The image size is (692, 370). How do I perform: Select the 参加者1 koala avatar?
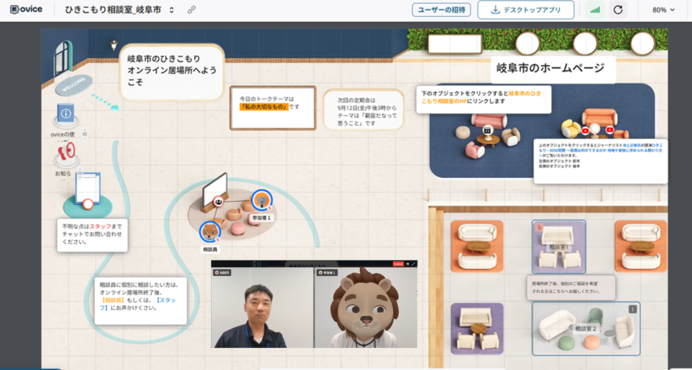pos(262,200)
